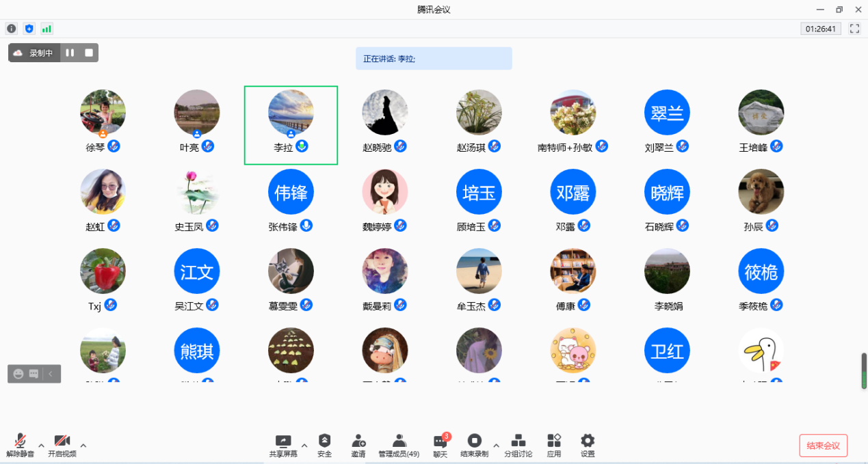Unmute microphone with 解除静音

coord(20,445)
